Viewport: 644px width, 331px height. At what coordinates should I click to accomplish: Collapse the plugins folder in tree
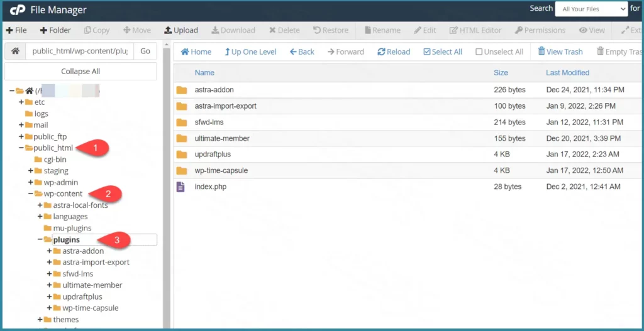point(40,239)
